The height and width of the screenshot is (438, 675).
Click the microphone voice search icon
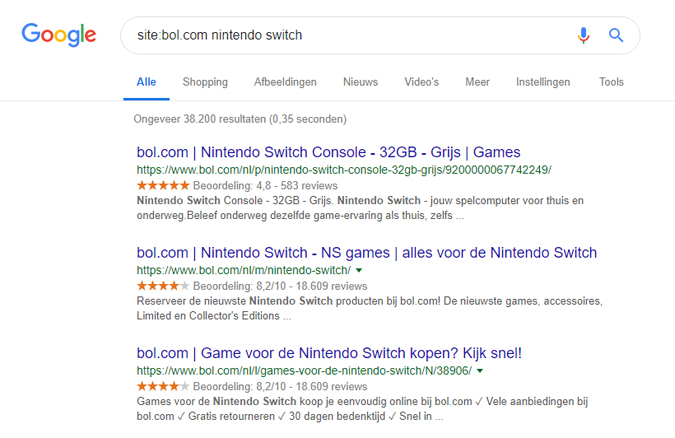(x=583, y=35)
